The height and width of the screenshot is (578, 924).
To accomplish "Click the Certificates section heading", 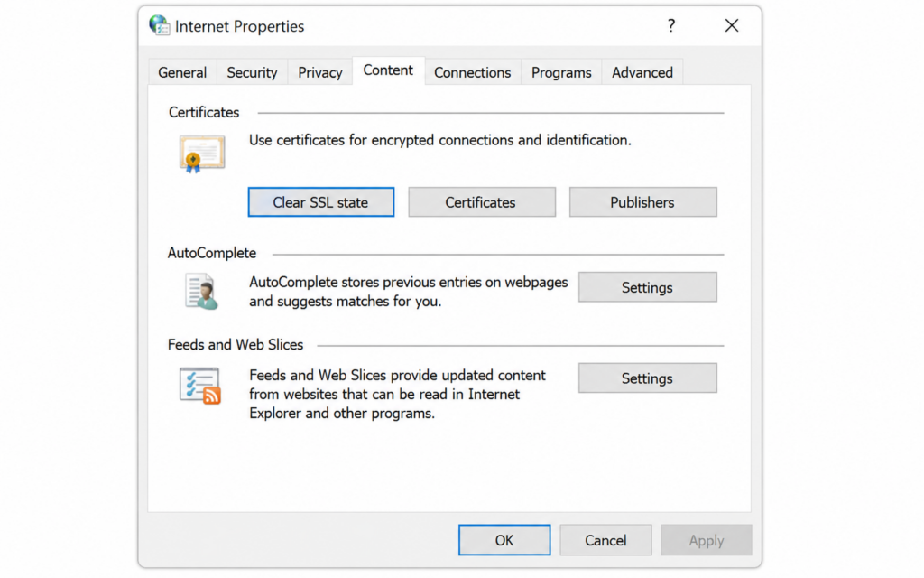I will click(204, 112).
